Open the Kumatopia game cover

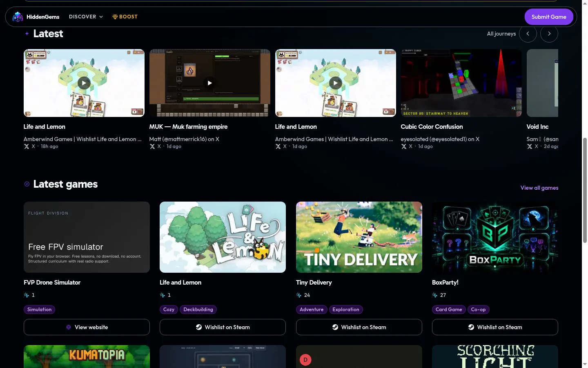(87, 357)
